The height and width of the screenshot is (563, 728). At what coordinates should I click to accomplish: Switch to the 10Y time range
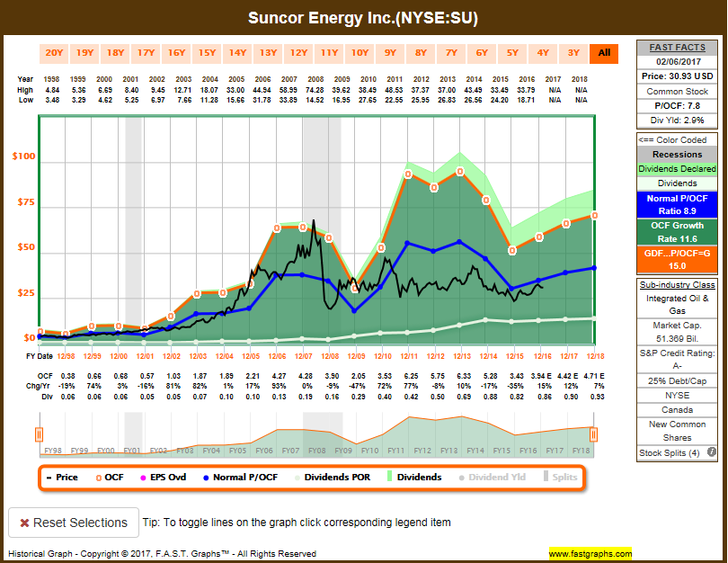(x=360, y=53)
